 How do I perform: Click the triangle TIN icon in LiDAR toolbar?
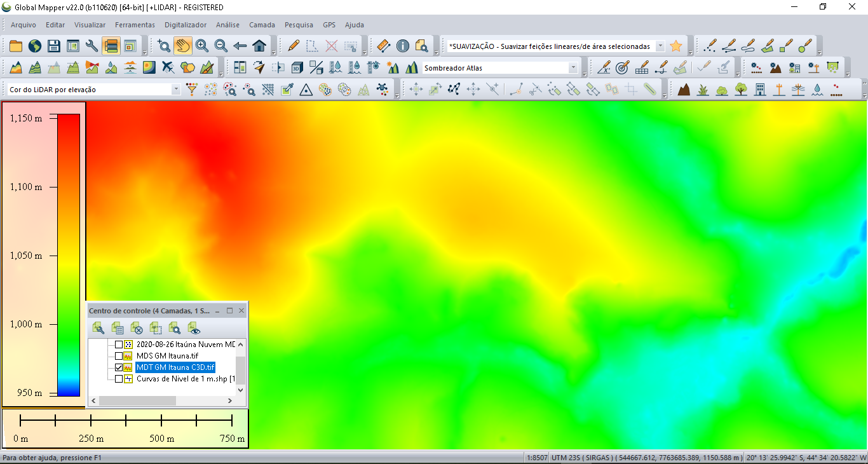point(306,90)
